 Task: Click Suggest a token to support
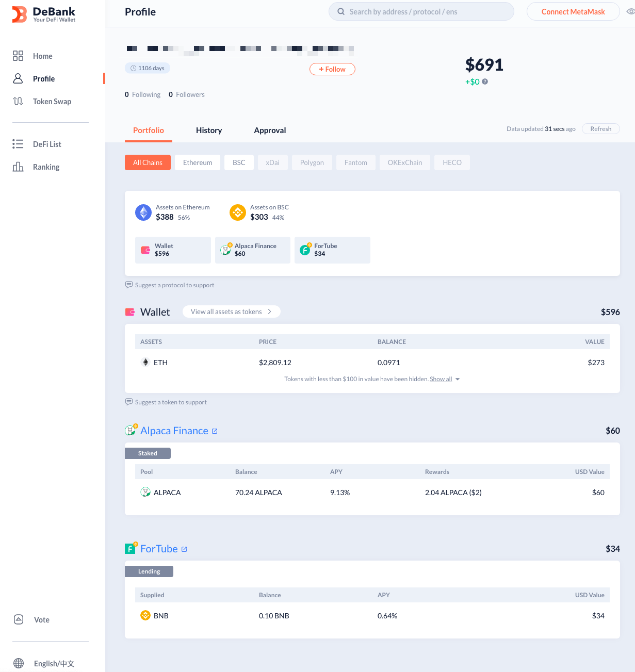[x=171, y=402]
